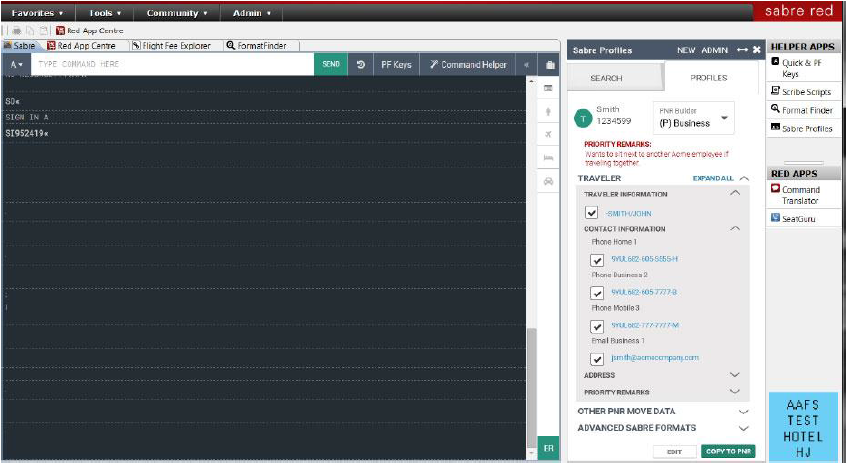
Task: Toggle the Phone Home 1 checkbox
Action: click(x=597, y=260)
